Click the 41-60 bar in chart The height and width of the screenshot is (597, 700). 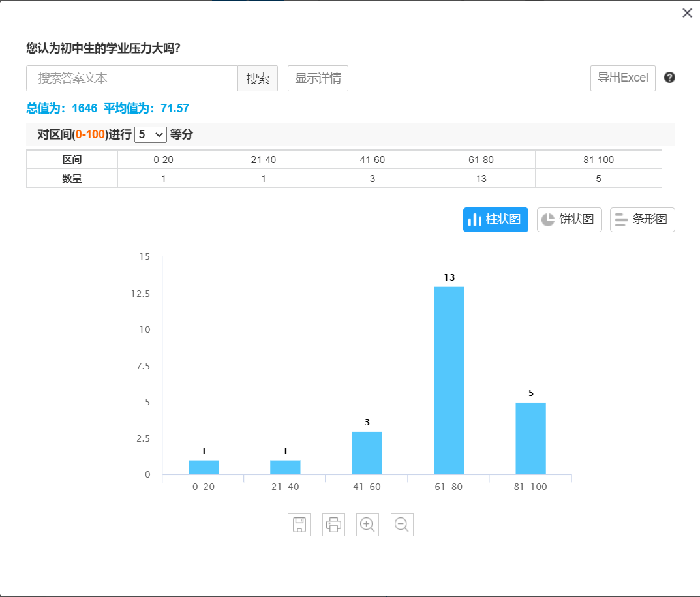367,453
